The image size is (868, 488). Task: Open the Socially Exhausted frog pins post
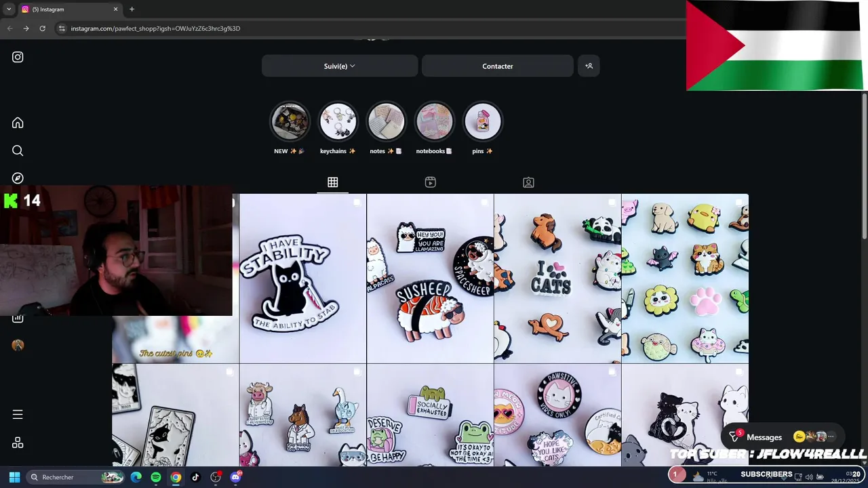430,415
